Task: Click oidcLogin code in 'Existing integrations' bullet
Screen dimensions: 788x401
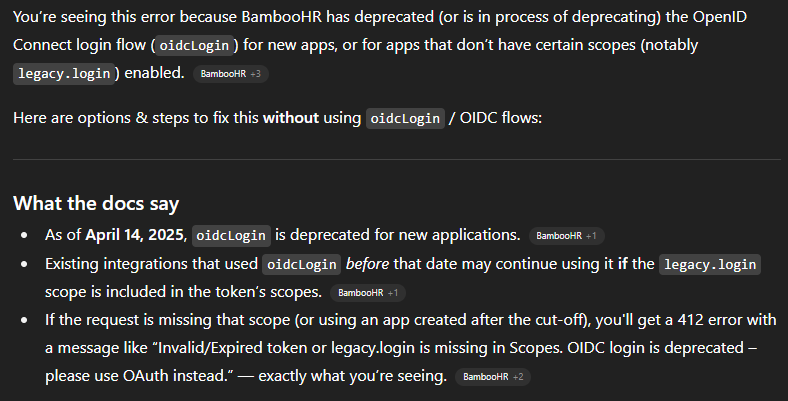Action: pos(300,264)
